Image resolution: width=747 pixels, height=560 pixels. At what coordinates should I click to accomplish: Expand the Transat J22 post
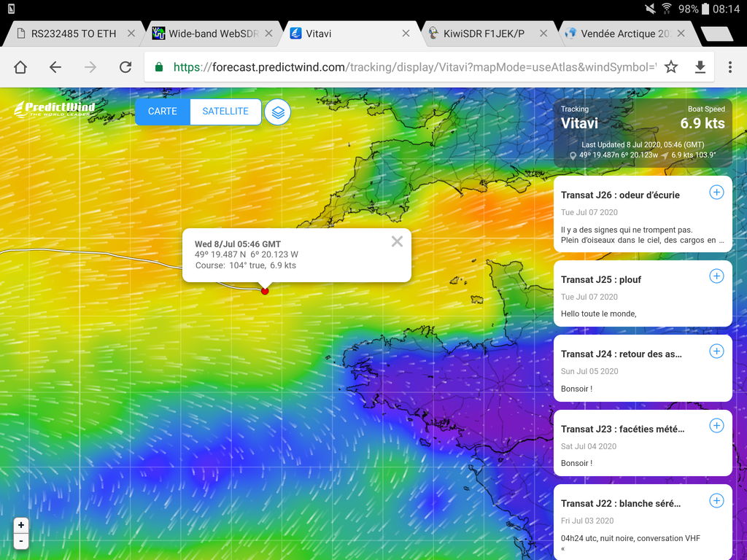(716, 500)
